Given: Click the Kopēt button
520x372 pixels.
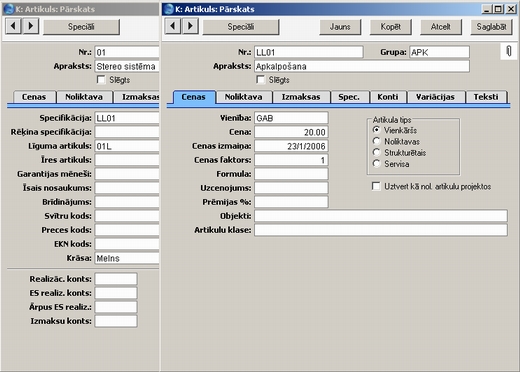Looking at the screenshot, I should pyautogui.click(x=390, y=27).
